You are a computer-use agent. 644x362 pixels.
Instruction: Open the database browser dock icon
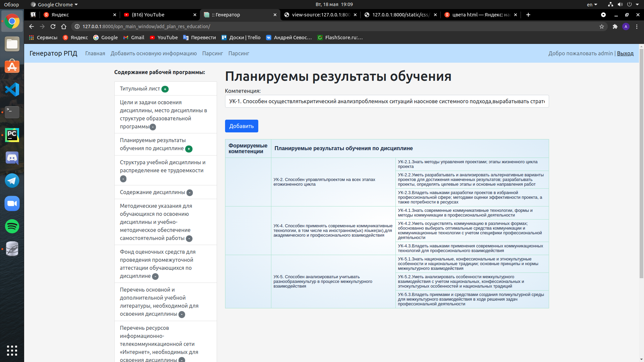pyautogui.click(x=12, y=249)
